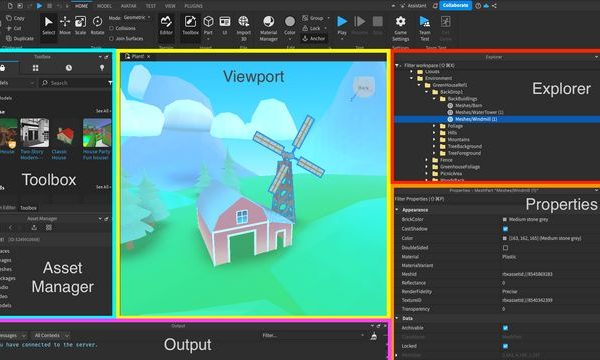Insert a Part

pos(208,25)
